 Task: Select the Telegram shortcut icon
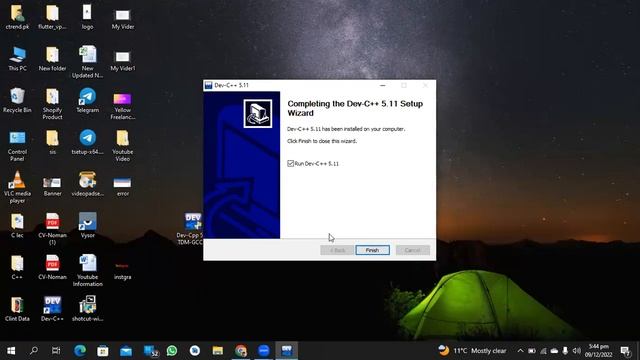[x=87, y=100]
